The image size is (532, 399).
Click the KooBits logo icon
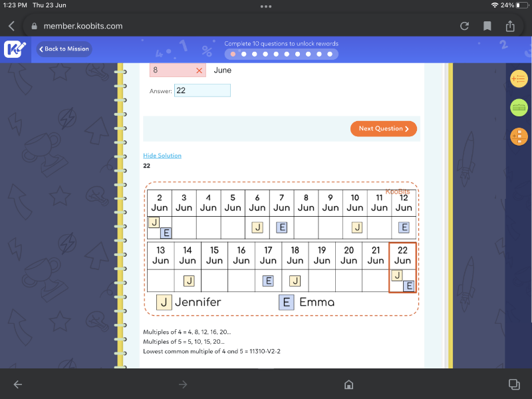tap(15, 50)
